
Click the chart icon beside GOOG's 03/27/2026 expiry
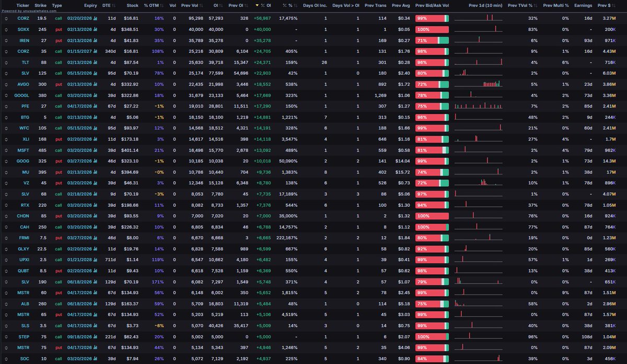tap(96, 161)
